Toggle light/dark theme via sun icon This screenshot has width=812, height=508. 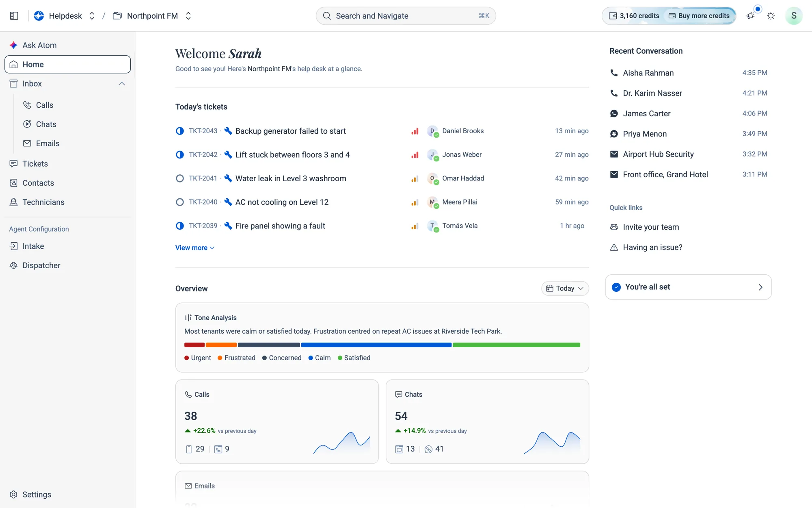[771, 16]
